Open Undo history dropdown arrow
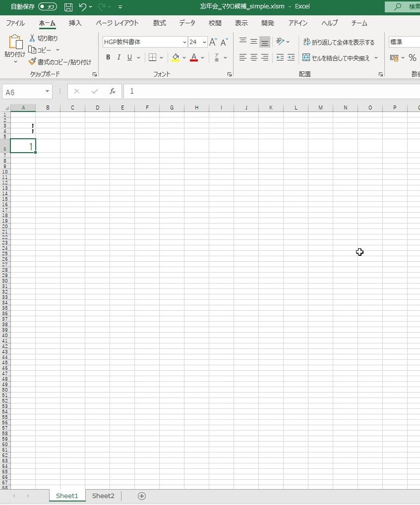420x505 pixels. pyautogui.click(x=91, y=7)
